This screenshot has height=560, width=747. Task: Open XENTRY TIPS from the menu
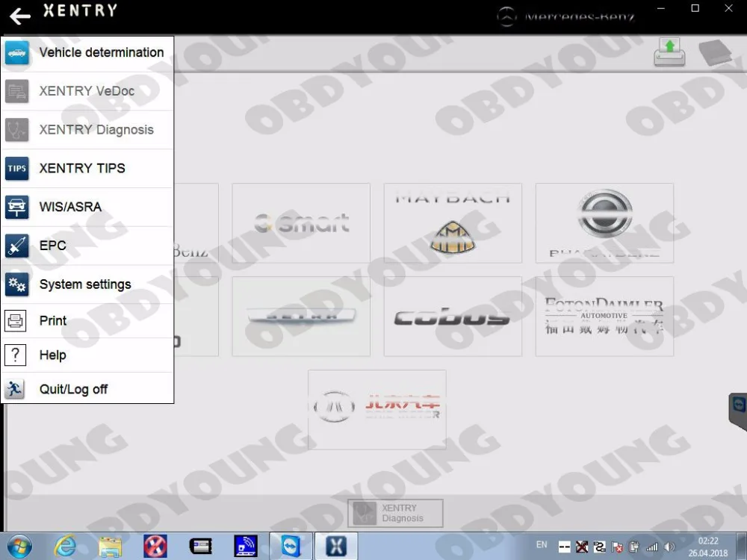(87, 168)
